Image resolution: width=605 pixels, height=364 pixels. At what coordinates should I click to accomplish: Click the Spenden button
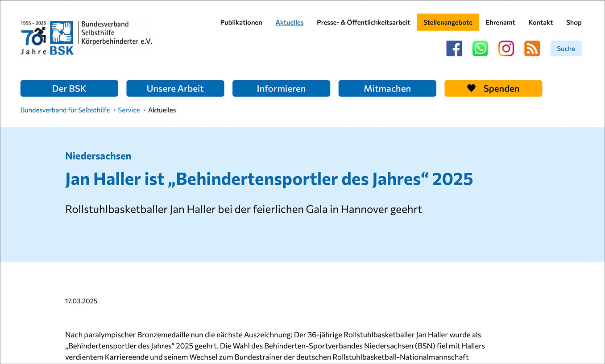[493, 88]
